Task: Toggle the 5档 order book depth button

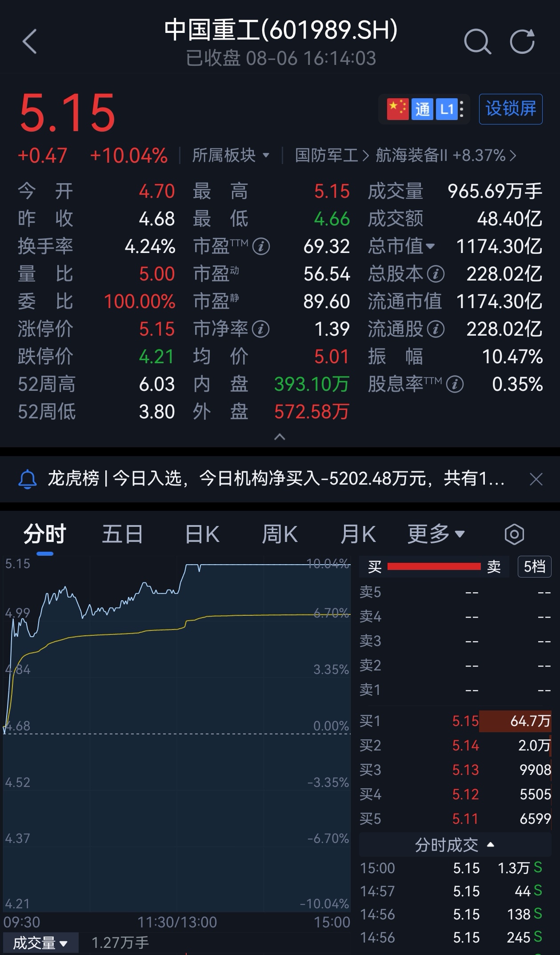Action: pyautogui.click(x=534, y=566)
